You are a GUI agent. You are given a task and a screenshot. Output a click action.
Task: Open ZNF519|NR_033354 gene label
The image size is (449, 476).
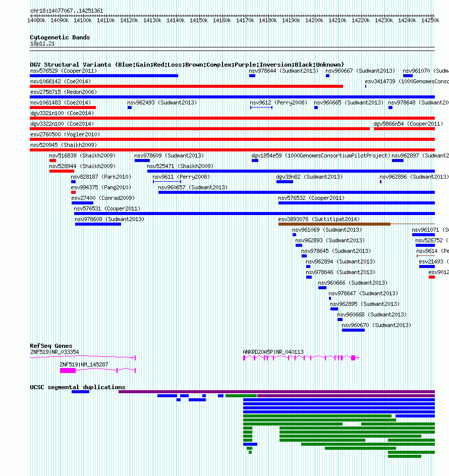tap(54, 352)
